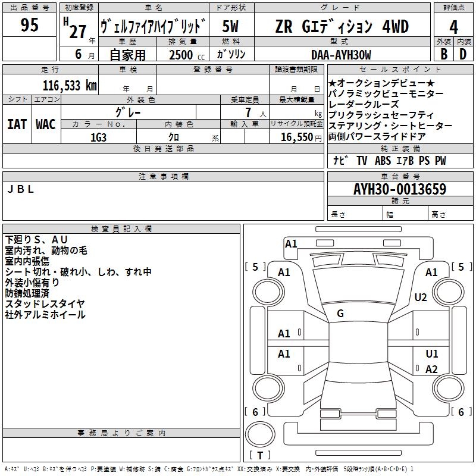Click the U2 dent mark on diagram

point(421,297)
